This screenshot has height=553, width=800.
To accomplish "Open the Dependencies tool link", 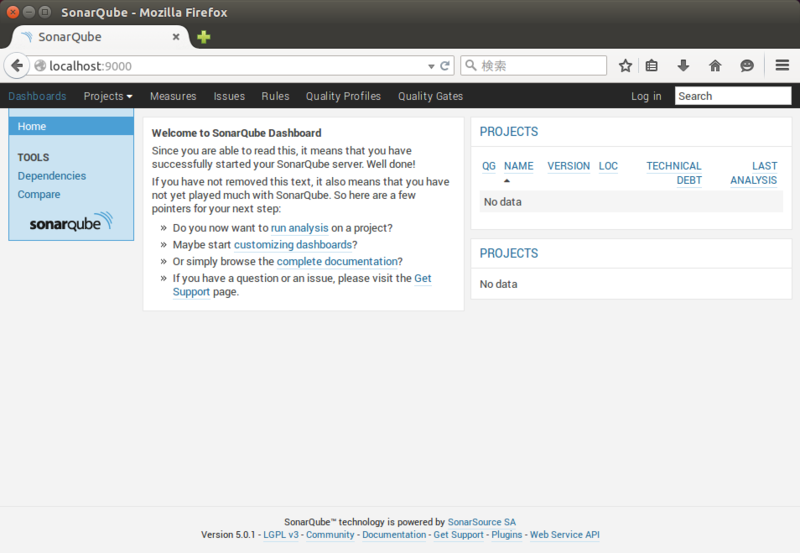I will pos(52,176).
